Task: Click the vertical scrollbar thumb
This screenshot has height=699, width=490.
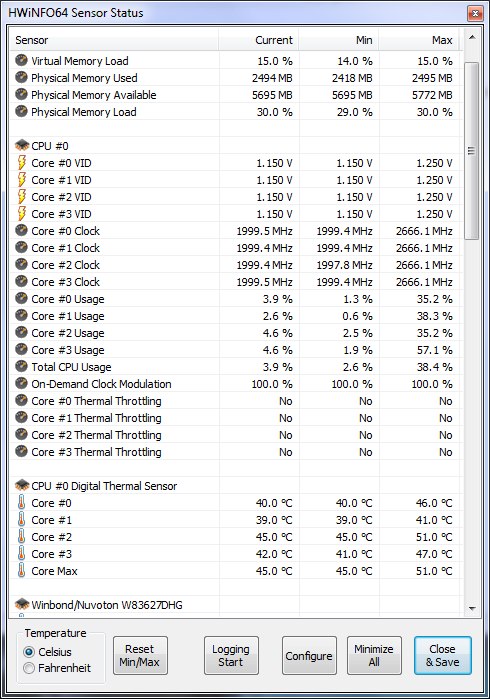Action: 472,151
